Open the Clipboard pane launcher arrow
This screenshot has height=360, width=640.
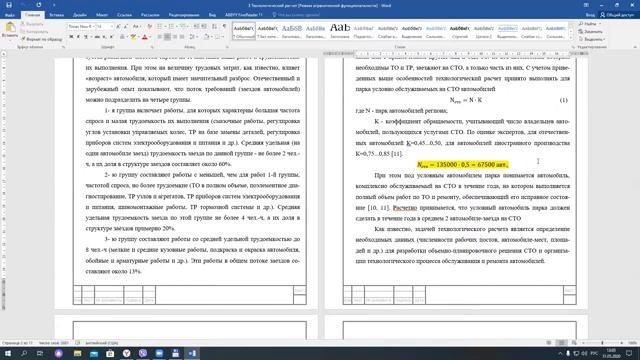pyautogui.click(x=64, y=47)
